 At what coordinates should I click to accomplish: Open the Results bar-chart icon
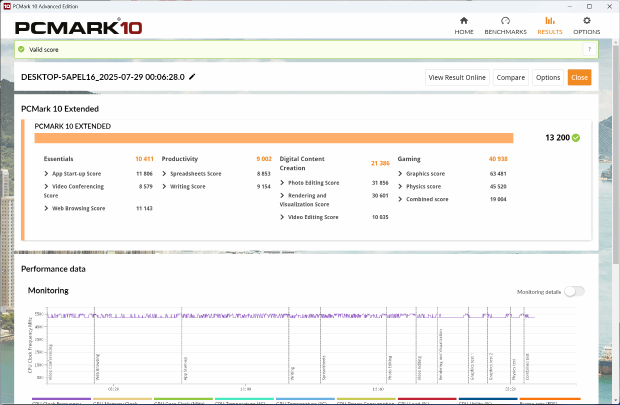(550, 21)
